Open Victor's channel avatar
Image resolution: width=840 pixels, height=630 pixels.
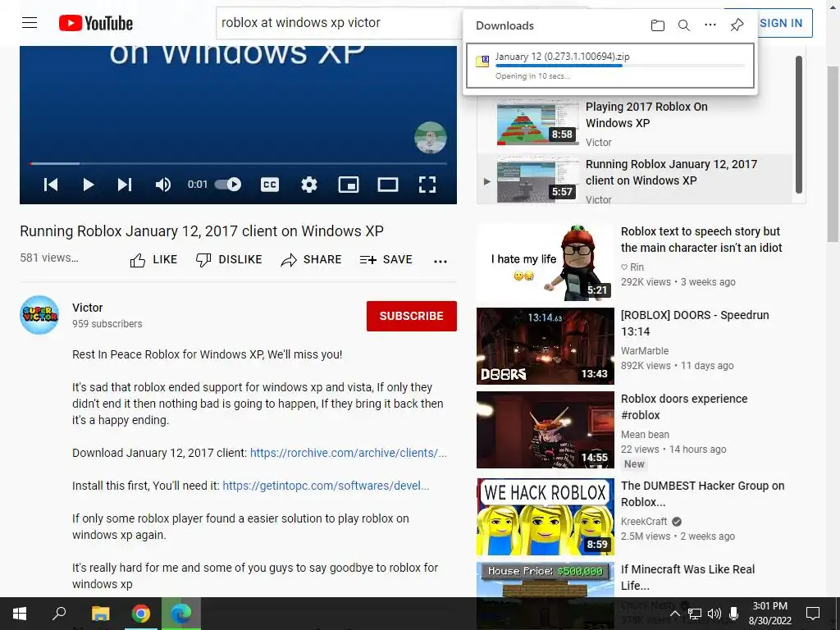(x=39, y=315)
